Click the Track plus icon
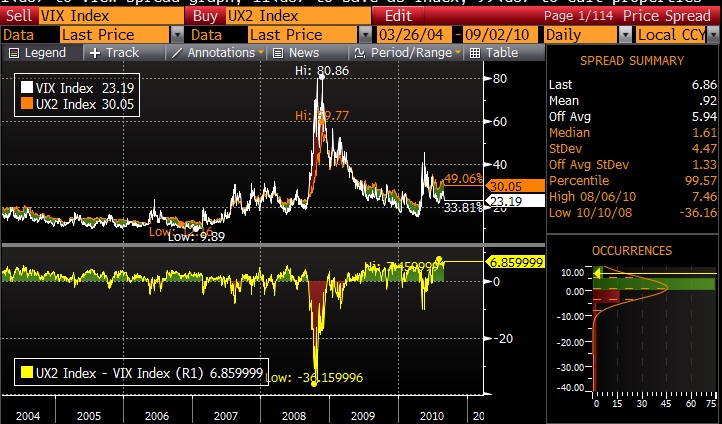This screenshot has width=722, height=424. (x=95, y=53)
